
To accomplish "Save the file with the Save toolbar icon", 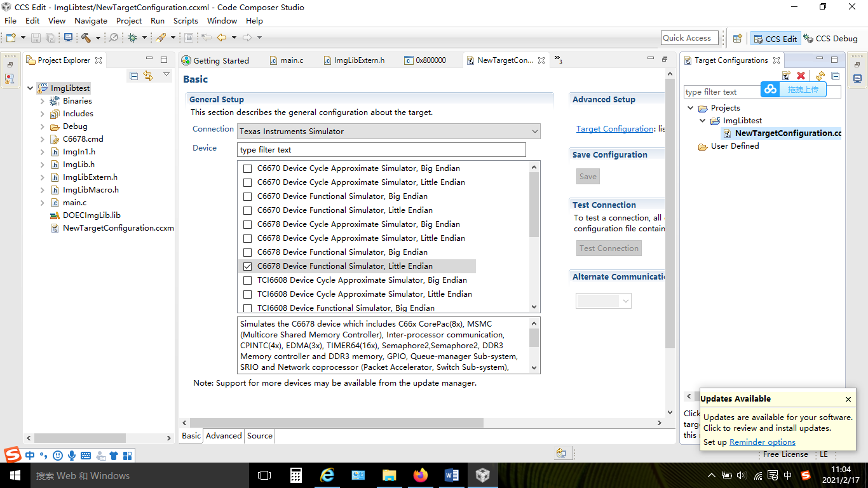I will coord(35,37).
